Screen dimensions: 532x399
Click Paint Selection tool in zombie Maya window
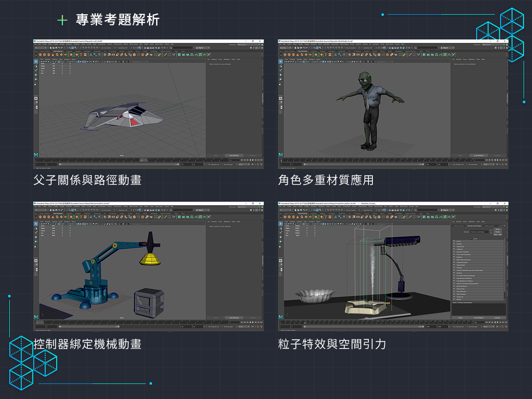(x=281, y=70)
